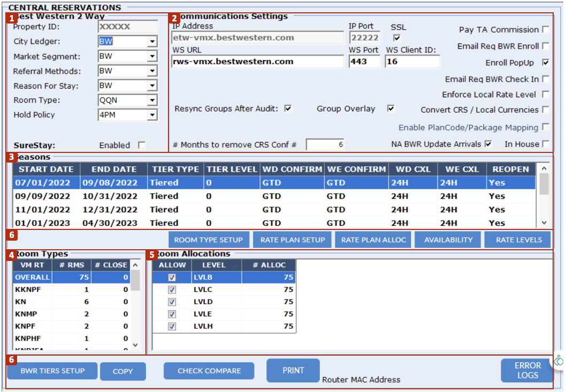
Task: Open the Hold Policy dropdown
Action: coord(152,115)
